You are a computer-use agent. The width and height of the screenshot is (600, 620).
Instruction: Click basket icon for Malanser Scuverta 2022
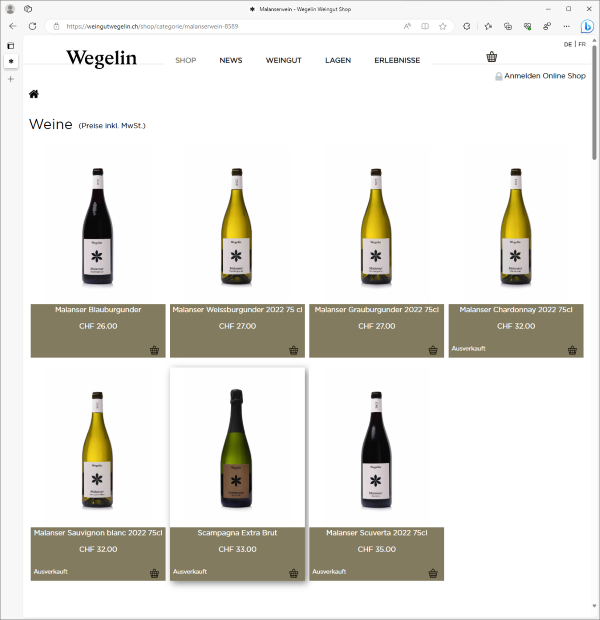(433, 573)
